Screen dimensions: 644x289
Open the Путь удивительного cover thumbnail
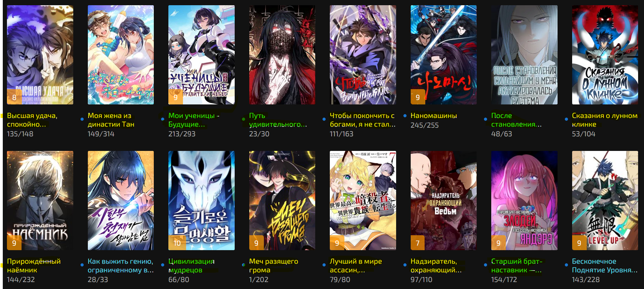[282, 55]
